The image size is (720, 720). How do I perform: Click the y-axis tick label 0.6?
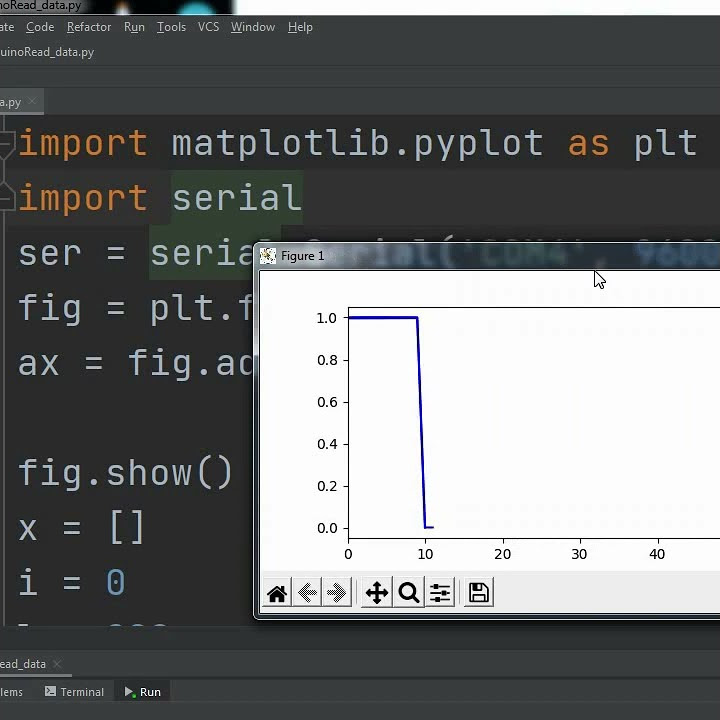327,402
